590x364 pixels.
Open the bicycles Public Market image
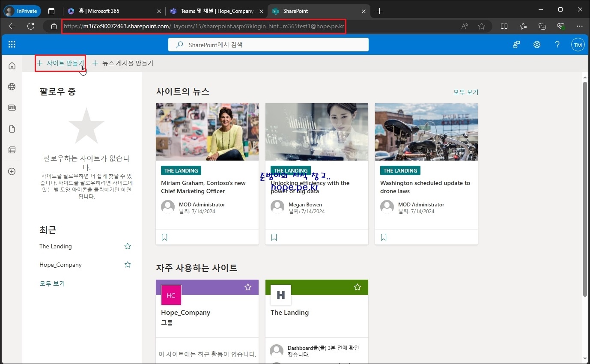426,132
